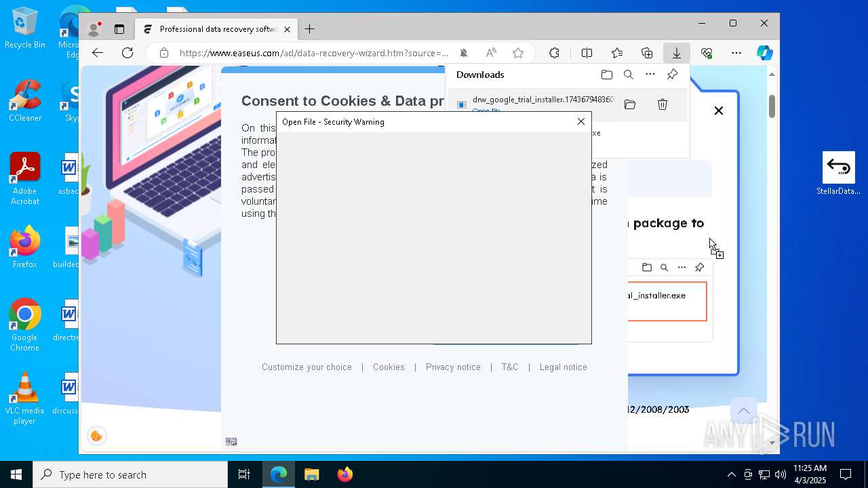Open the volume tray icon

pos(780,474)
